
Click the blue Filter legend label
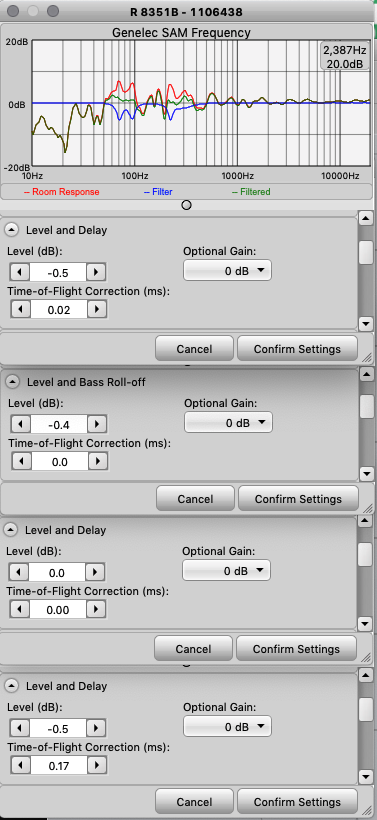[158, 192]
